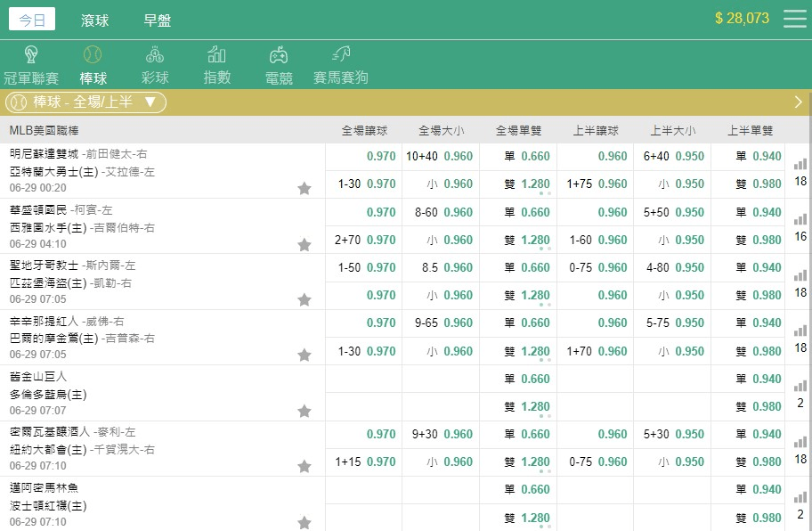Open the $ 28,073 balance
Image resolution: width=812 pixels, height=531 pixels.
742,19
